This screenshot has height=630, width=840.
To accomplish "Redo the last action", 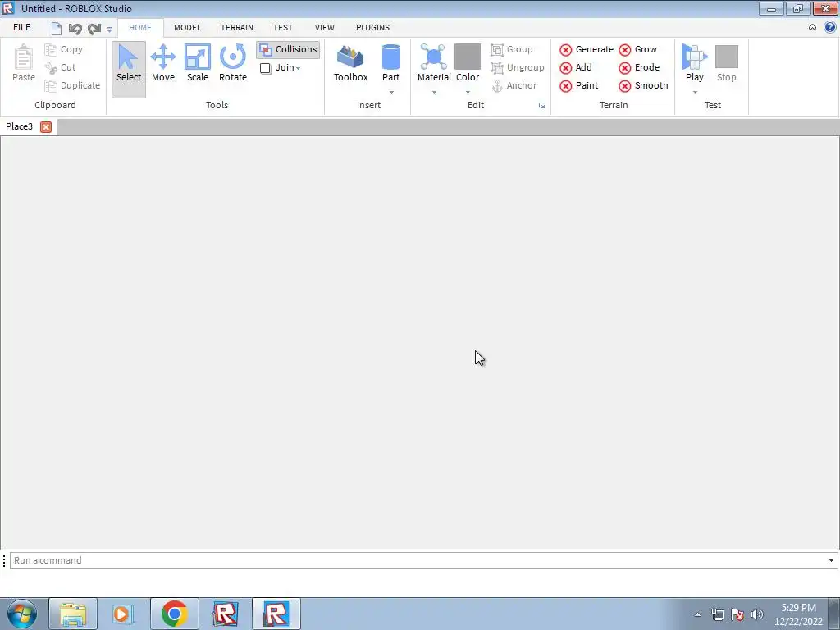I will (94, 29).
